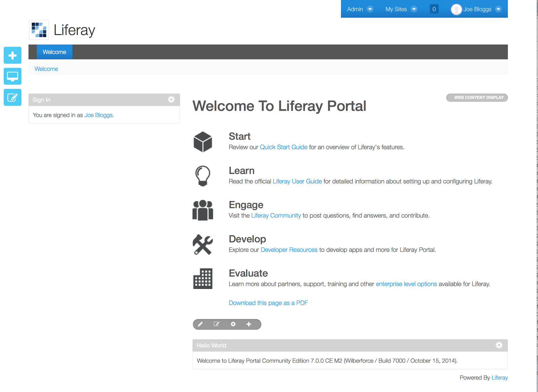Screen dimensions: 538x392
Task: Click the Evaluate section heading
Action: click(248, 273)
